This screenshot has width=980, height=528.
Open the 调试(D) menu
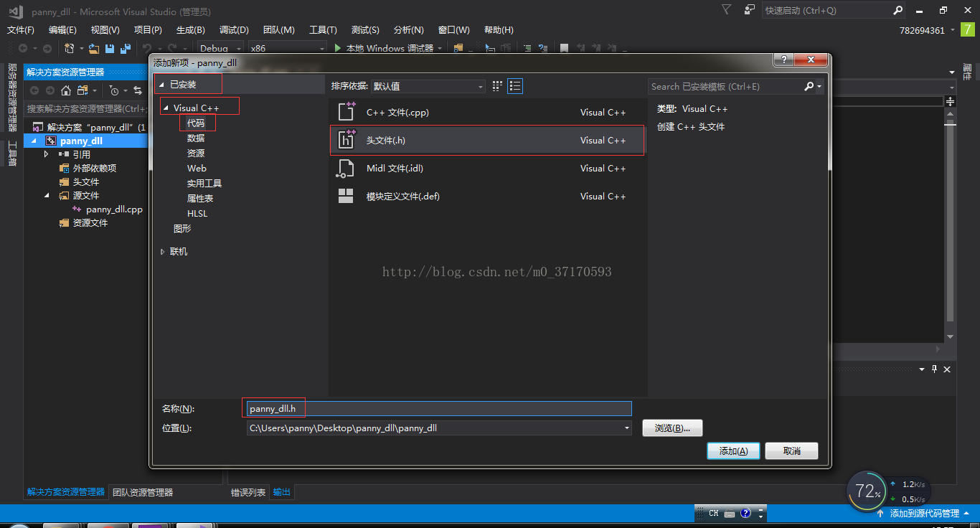tap(234, 30)
